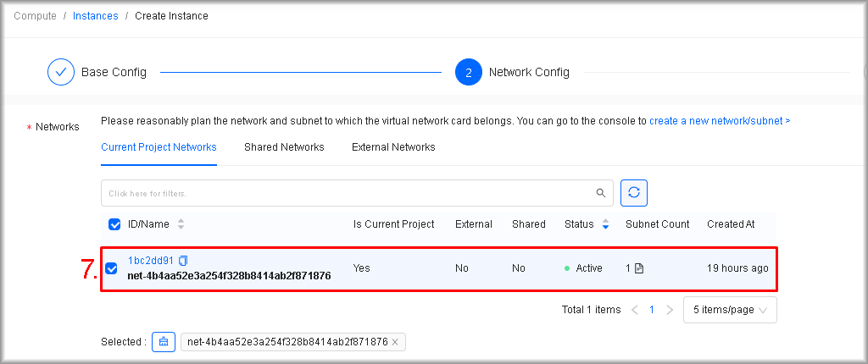The width and height of the screenshot is (868, 364).
Task: Open the 5 items/page dropdown
Action: [729, 310]
